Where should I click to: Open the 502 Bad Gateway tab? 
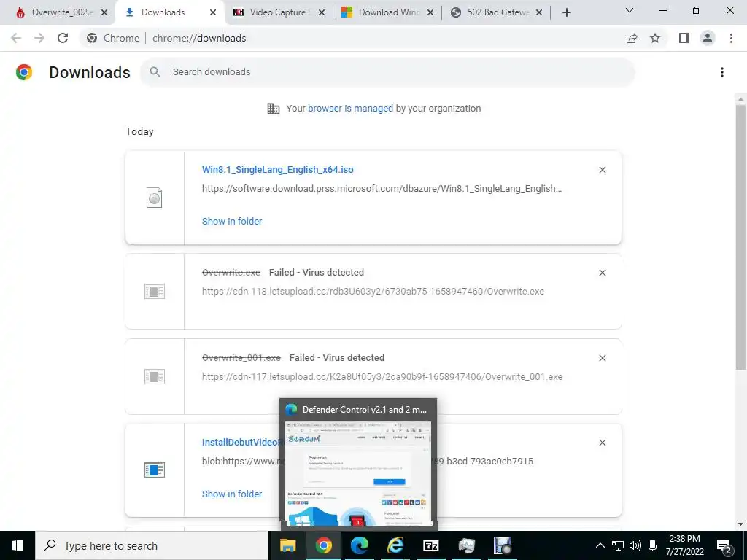(496, 12)
